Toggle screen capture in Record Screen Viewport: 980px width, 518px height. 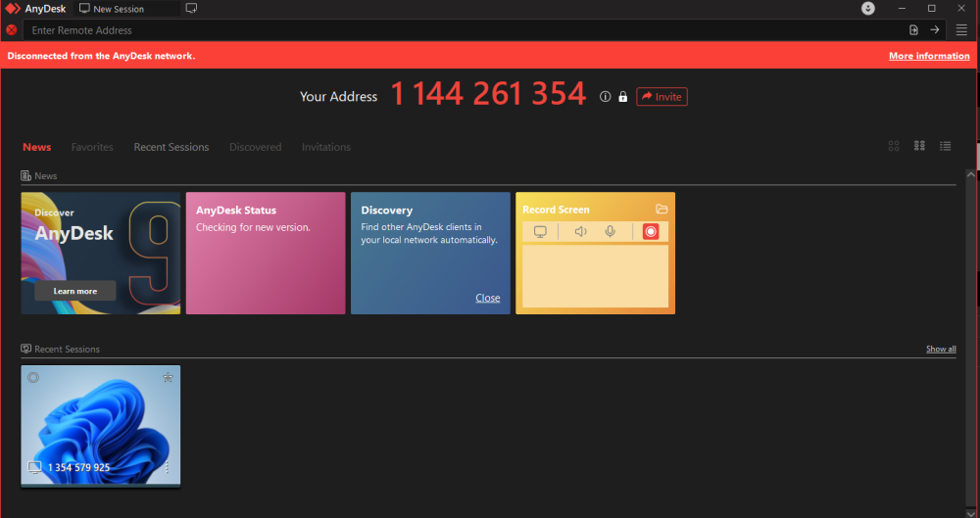click(540, 232)
